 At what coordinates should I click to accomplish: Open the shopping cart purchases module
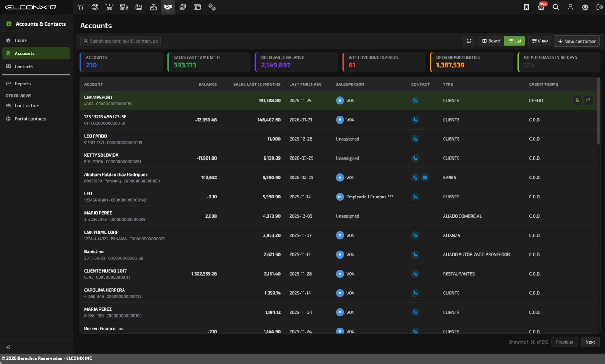(109, 7)
